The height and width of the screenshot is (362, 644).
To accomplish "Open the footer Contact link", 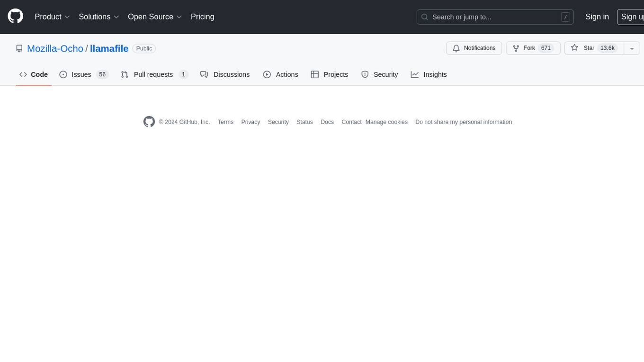I will coord(351,122).
